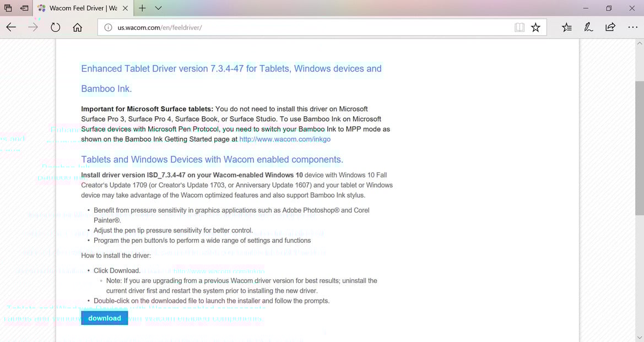644x342 pixels.
Task: Click the Forward navigation arrow
Action: click(x=33, y=28)
